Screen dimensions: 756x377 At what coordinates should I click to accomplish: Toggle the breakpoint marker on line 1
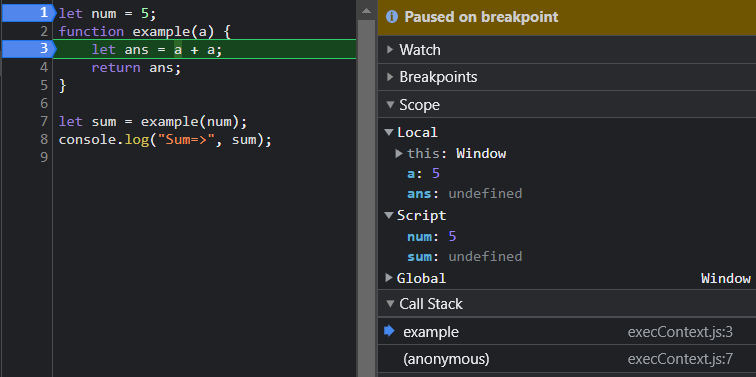(29, 13)
